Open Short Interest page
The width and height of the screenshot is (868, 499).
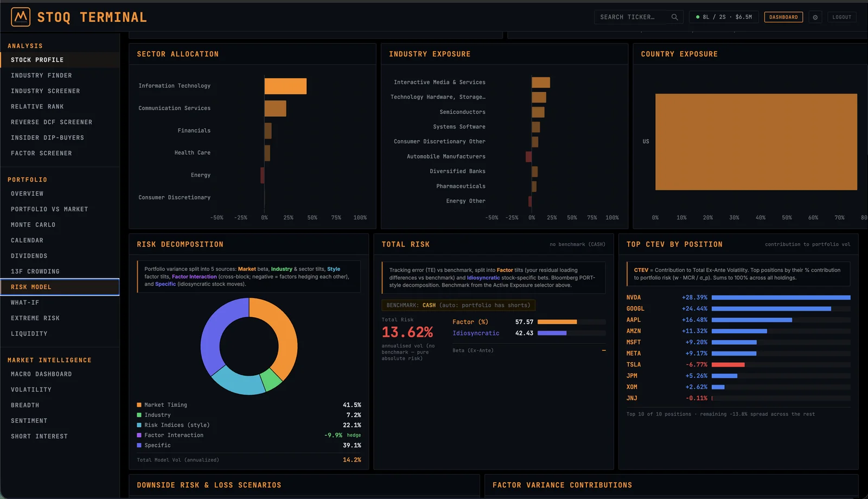pyautogui.click(x=60, y=437)
